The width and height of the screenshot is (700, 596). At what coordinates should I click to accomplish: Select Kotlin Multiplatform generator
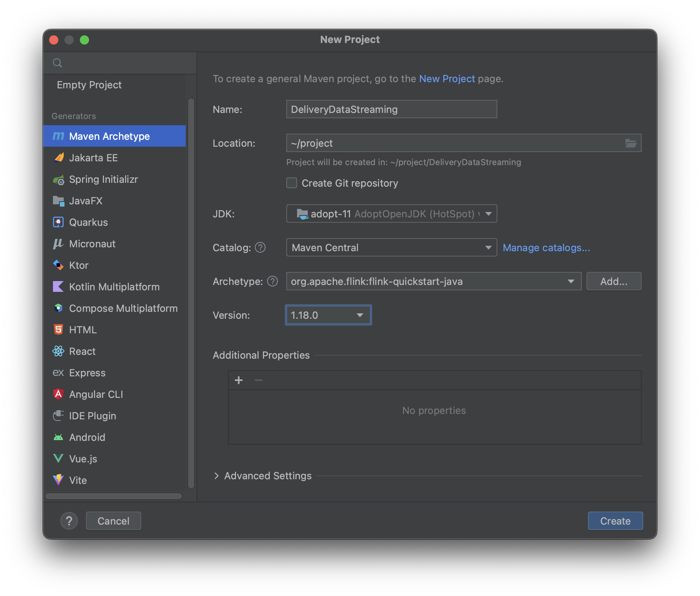[x=114, y=286]
